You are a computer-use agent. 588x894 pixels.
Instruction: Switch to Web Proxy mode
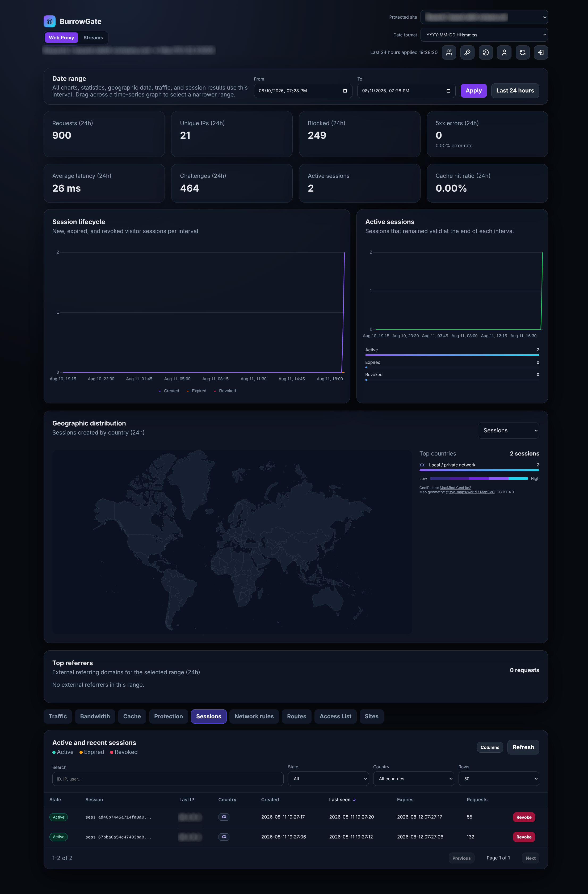[x=61, y=37]
